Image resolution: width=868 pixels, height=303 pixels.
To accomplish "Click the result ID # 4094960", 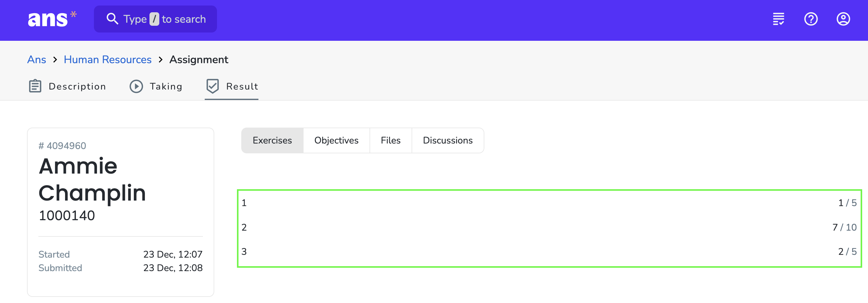I will pos(62,146).
